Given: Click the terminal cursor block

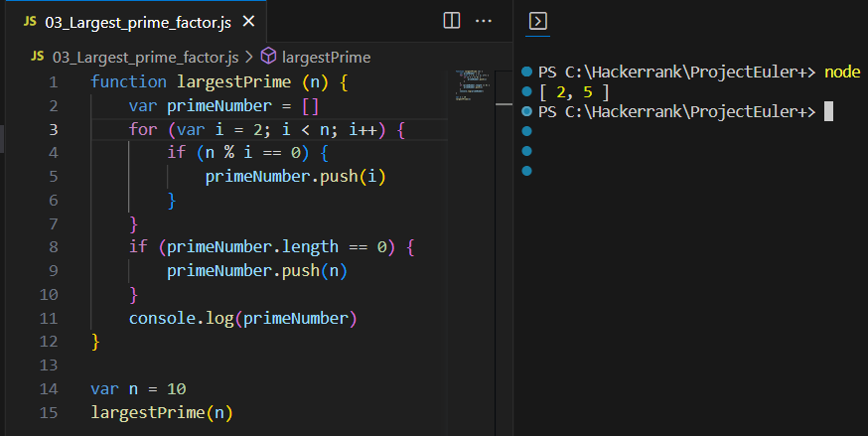Looking at the screenshot, I should (828, 111).
